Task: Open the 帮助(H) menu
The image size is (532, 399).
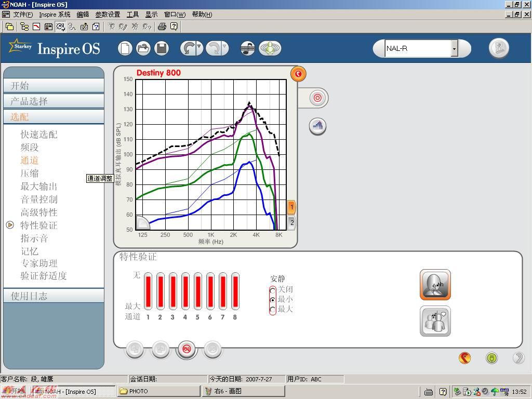Action: coord(202,14)
